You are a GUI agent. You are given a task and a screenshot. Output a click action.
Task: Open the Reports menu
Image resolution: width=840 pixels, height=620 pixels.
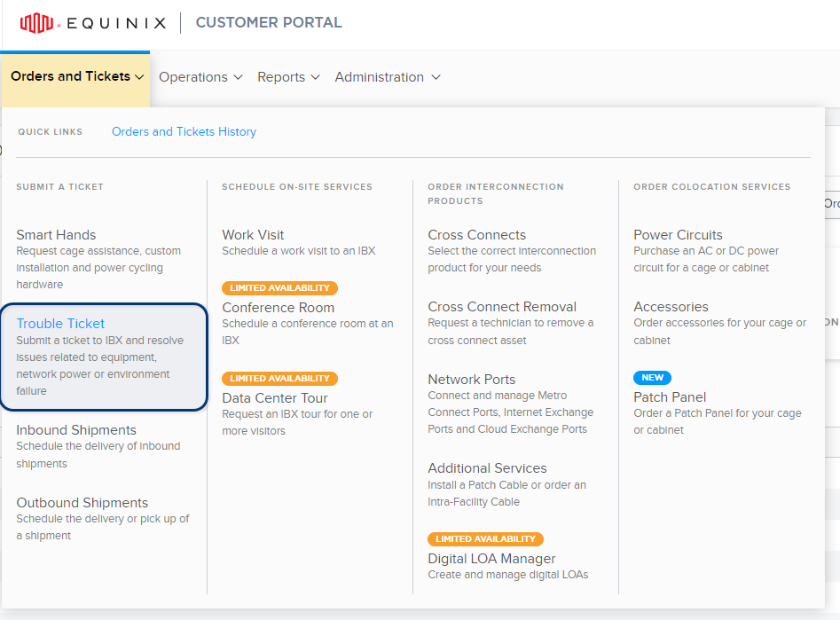(288, 77)
